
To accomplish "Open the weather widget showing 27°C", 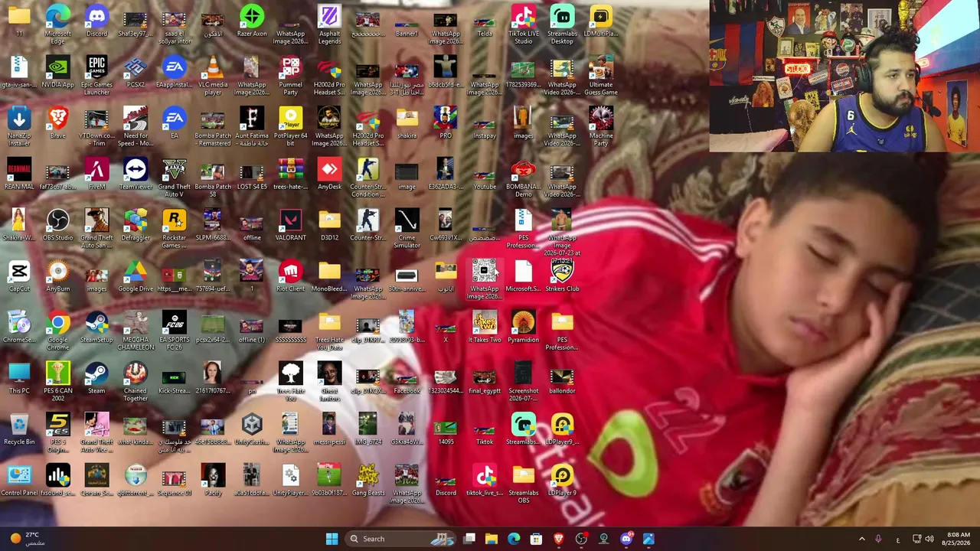I will tap(26, 539).
